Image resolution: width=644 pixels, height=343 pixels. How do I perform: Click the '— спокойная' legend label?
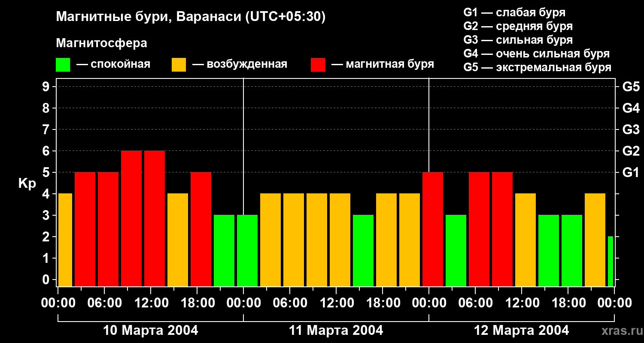[x=113, y=64]
